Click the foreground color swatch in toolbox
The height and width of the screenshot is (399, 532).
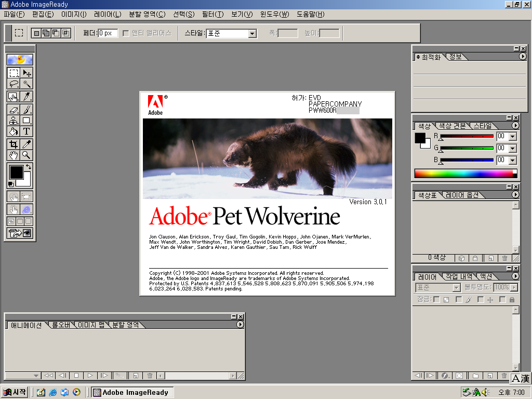16,172
